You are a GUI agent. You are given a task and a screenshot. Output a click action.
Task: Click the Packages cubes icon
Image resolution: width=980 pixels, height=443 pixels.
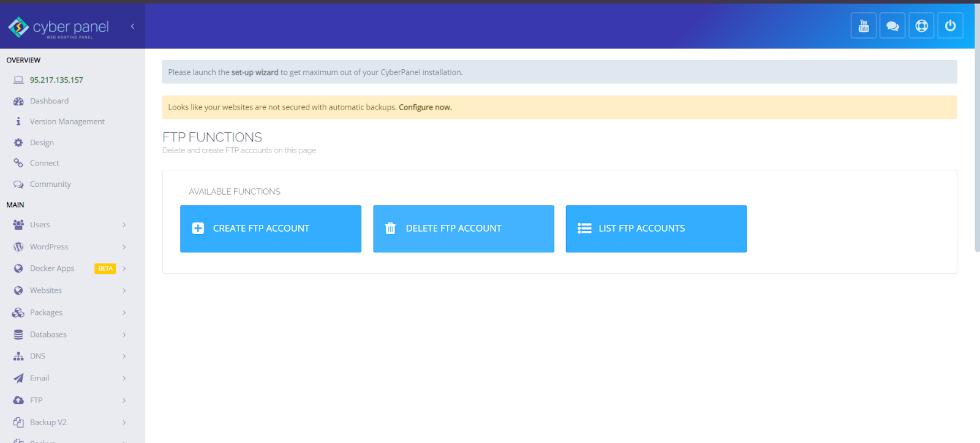click(x=18, y=312)
